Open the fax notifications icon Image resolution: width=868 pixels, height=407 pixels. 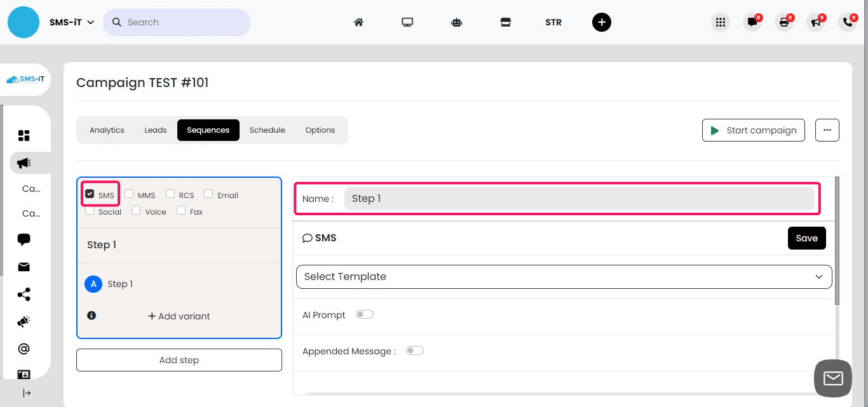784,22
